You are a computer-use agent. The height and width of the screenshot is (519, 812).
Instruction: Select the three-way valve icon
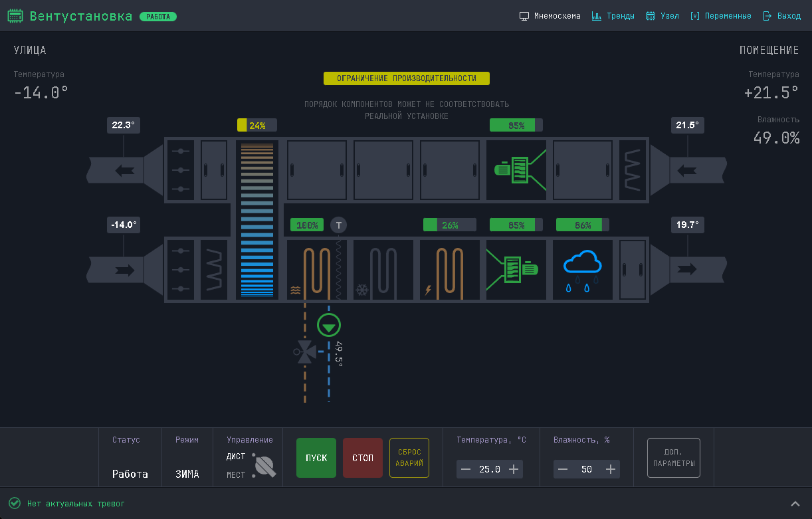(x=306, y=352)
